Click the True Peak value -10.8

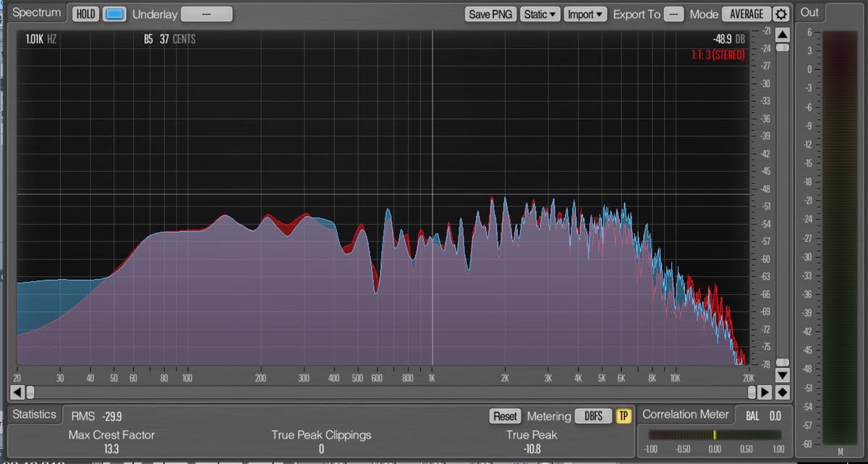point(531,449)
